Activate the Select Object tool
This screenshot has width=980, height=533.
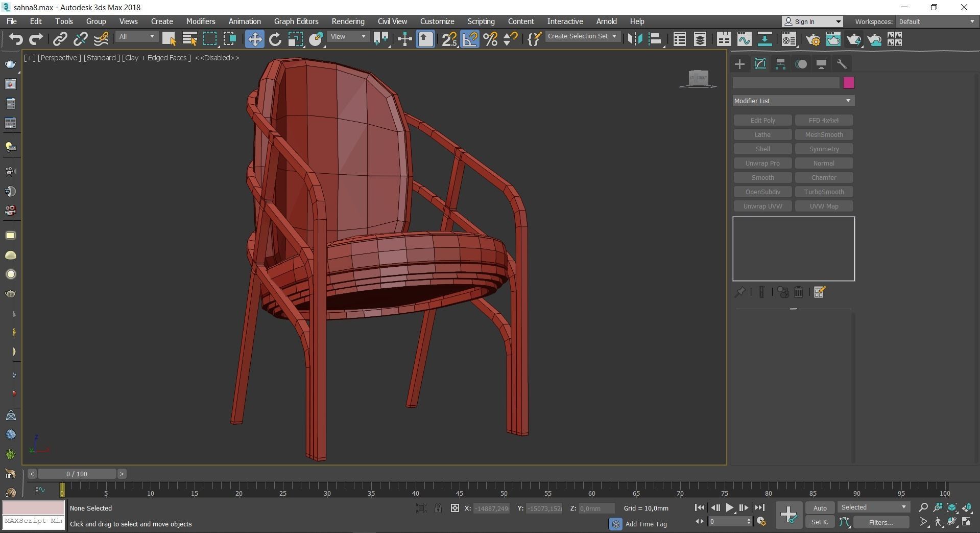point(169,39)
